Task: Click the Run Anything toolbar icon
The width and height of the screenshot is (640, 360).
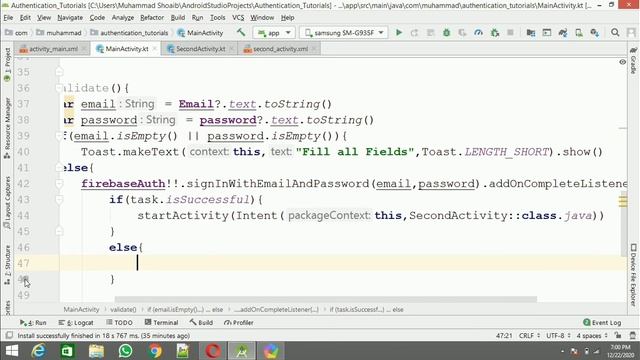Action: tap(547, 33)
